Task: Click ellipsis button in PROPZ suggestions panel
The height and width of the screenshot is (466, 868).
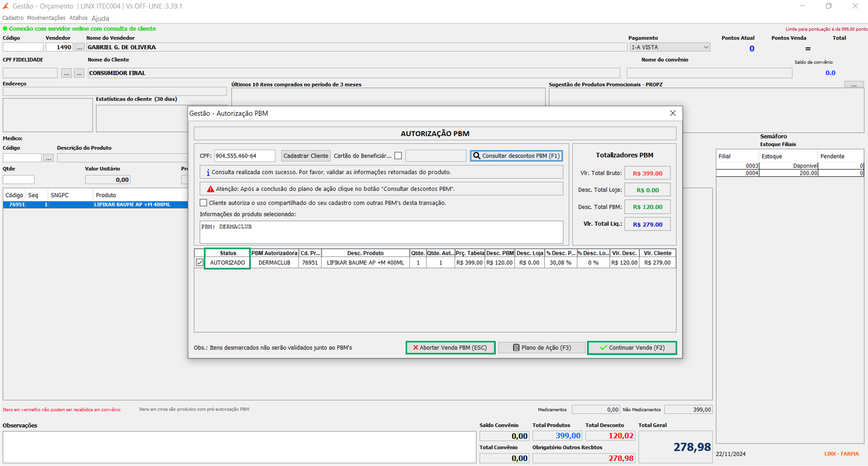Action: tap(853, 84)
